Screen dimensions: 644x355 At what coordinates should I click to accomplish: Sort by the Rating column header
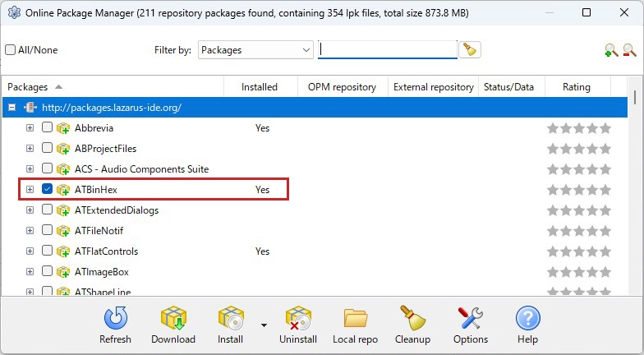(x=576, y=87)
